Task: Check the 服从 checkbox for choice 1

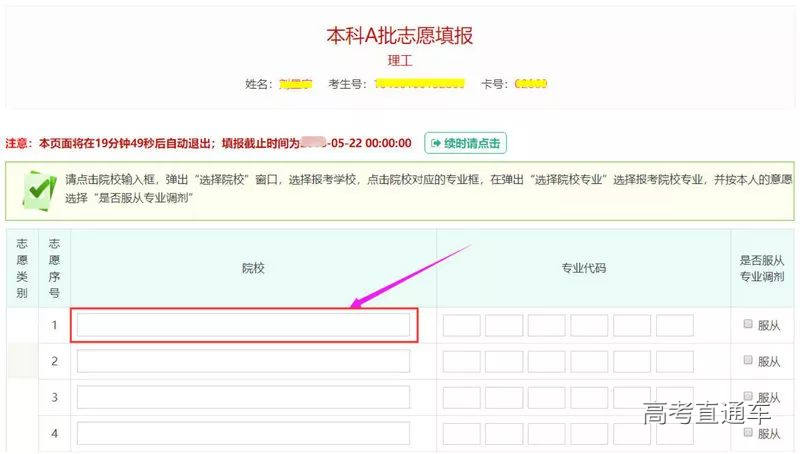Action: click(748, 324)
